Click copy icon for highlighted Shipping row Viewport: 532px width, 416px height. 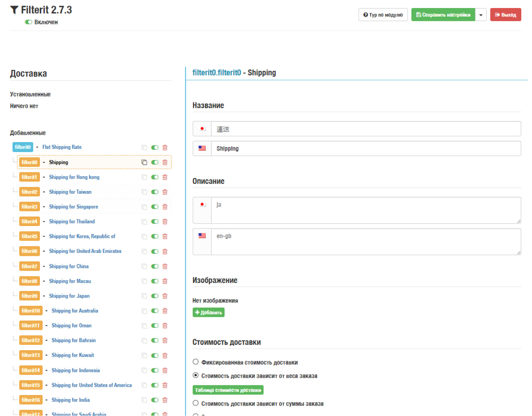[x=144, y=162]
